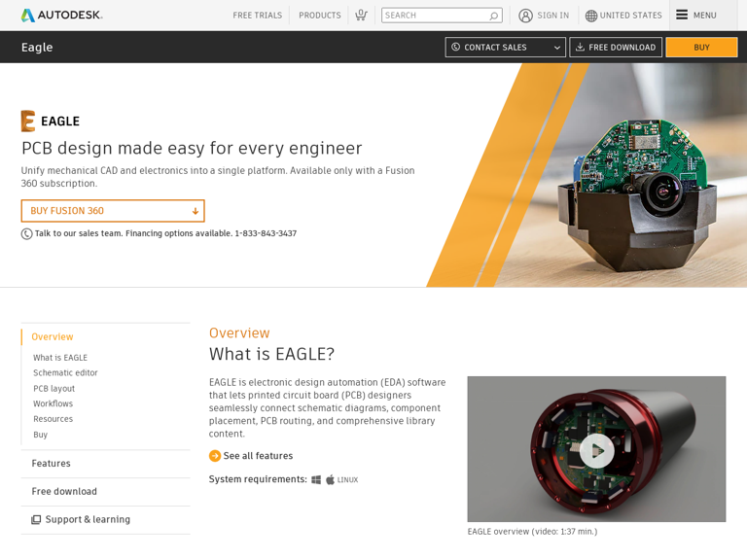
Task: Click the PCB design made easy heading
Action: [192, 148]
